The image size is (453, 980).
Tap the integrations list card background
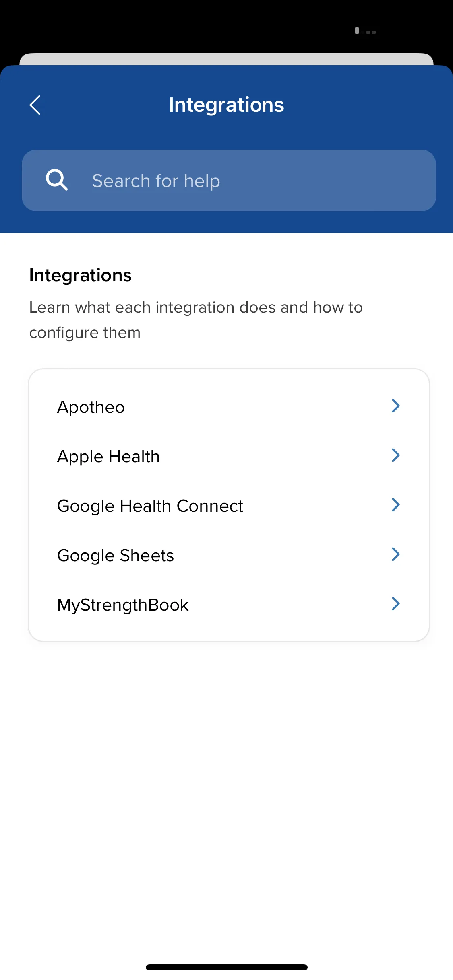[x=229, y=505]
